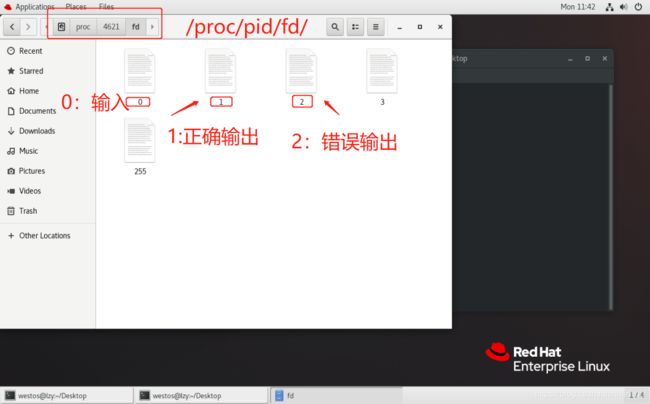650x404 pixels.
Task: Open Starred in the sidebar
Action: [48, 71]
